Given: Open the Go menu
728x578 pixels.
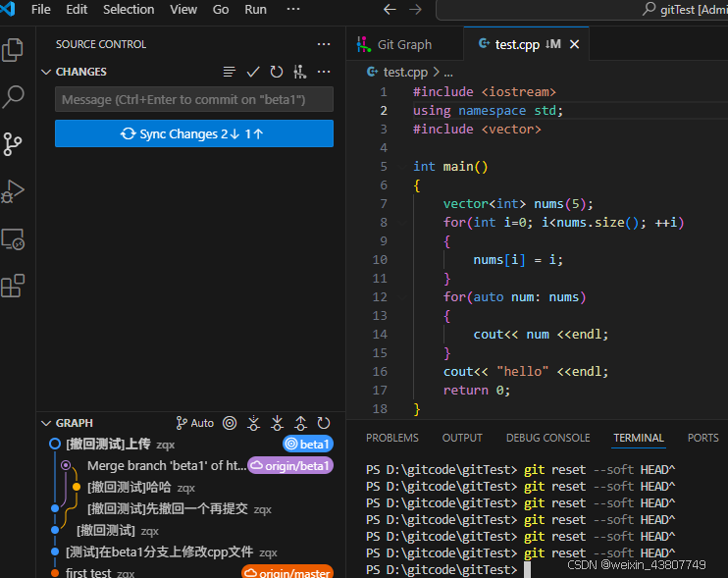Looking at the screenshot, I should [x=221, y=9].
